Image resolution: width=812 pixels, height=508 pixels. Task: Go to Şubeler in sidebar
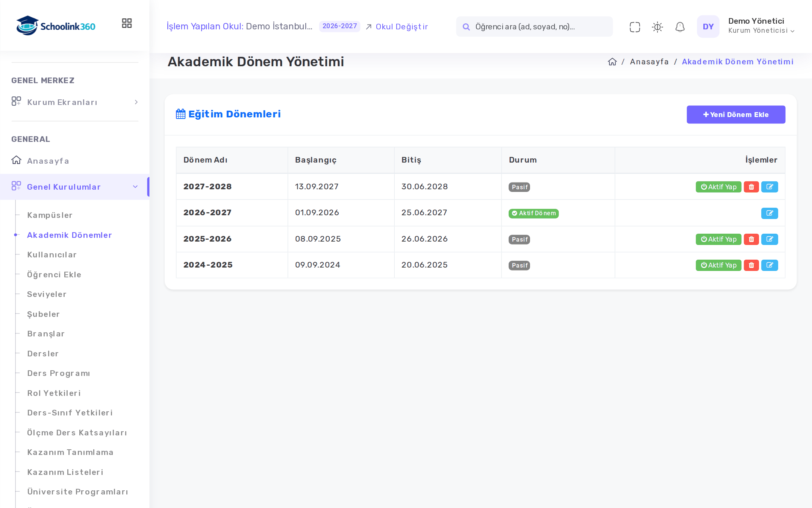point(43,314)
